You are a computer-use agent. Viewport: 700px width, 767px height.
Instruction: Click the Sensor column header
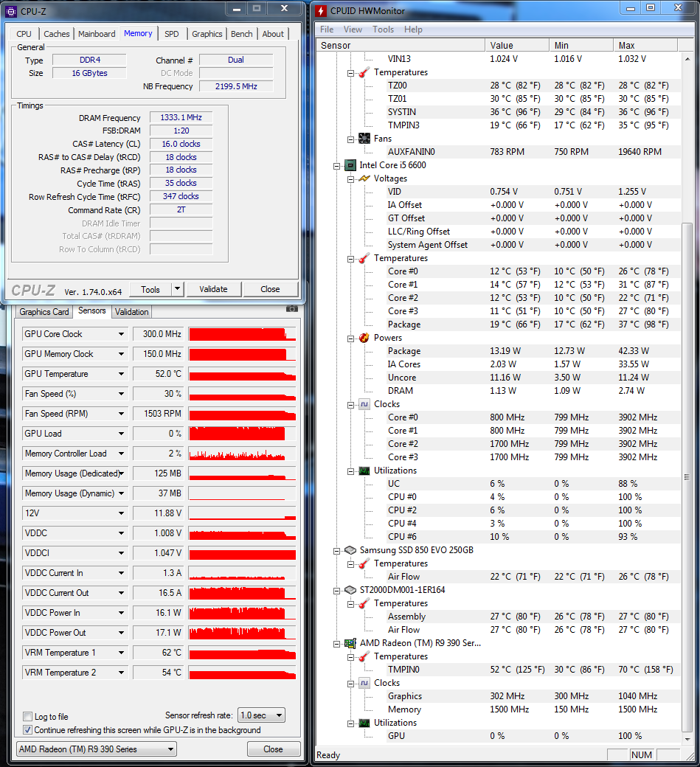pyautogui.click(x=400, y=46)
